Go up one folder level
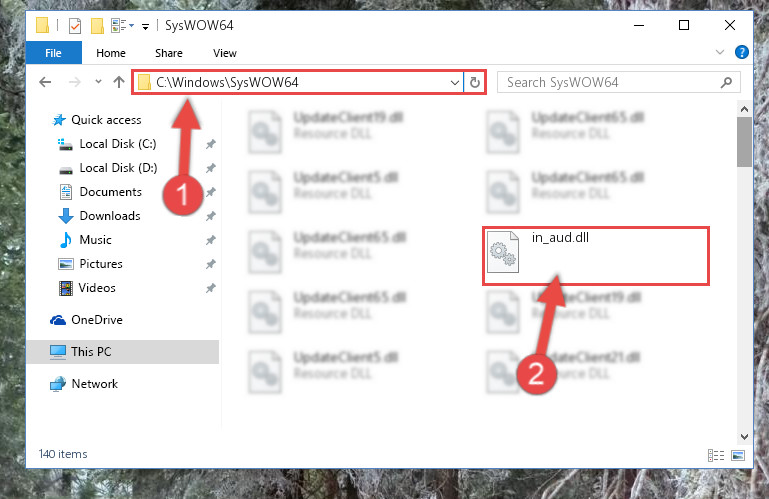This screenshot has width=769, height=499. [x=119, y=82]
